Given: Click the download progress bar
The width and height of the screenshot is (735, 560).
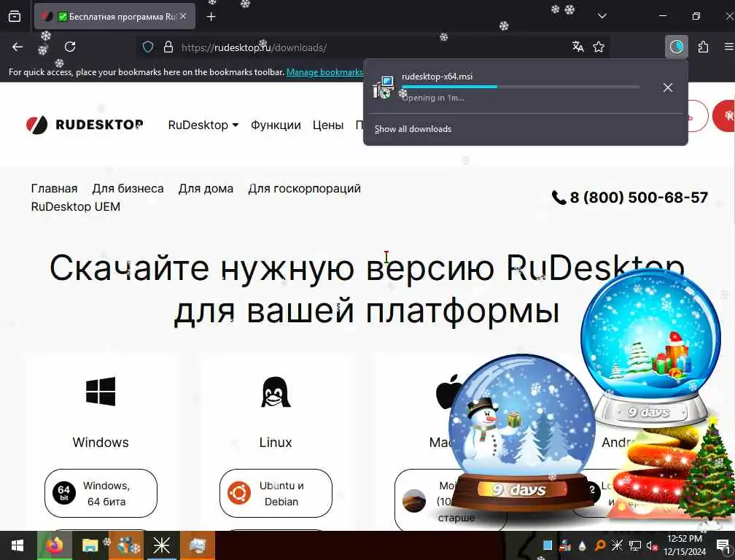Looking at the screenshot, I should 521,87.
